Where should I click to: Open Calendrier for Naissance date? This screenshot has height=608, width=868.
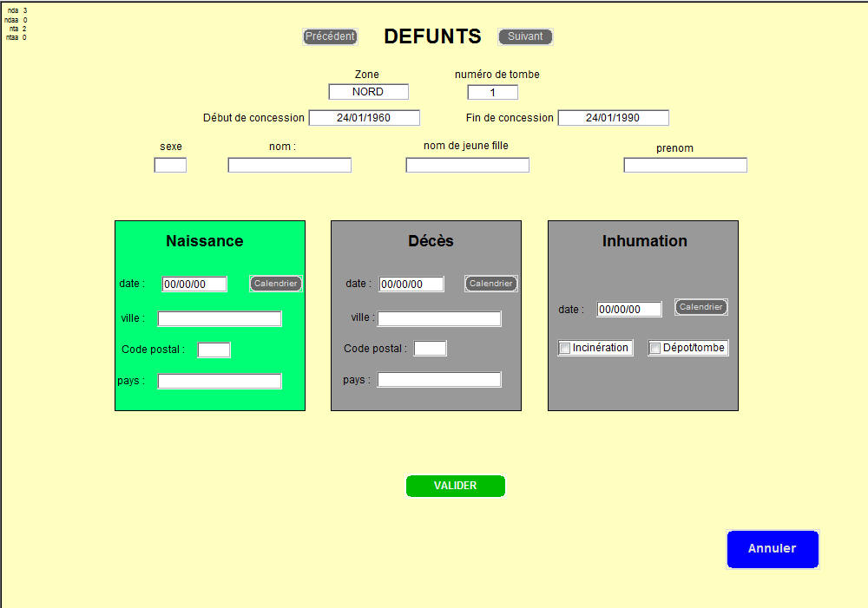tap(275, 284)
